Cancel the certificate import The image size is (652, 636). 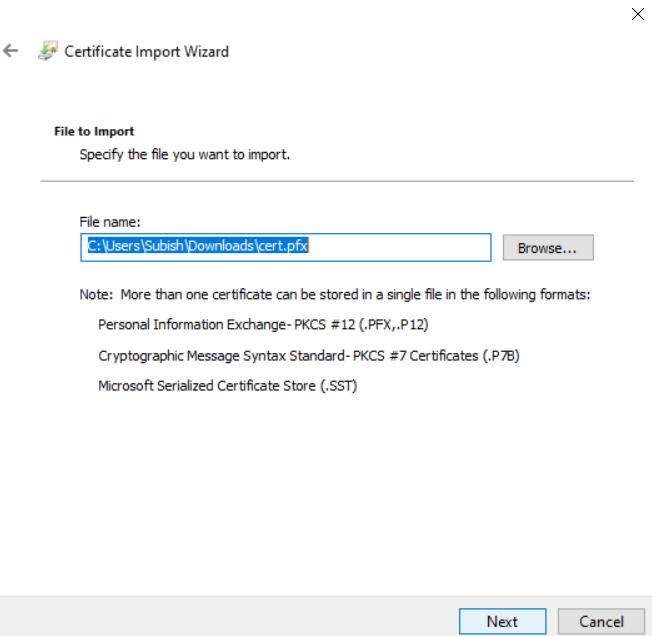tap(600, 621)
